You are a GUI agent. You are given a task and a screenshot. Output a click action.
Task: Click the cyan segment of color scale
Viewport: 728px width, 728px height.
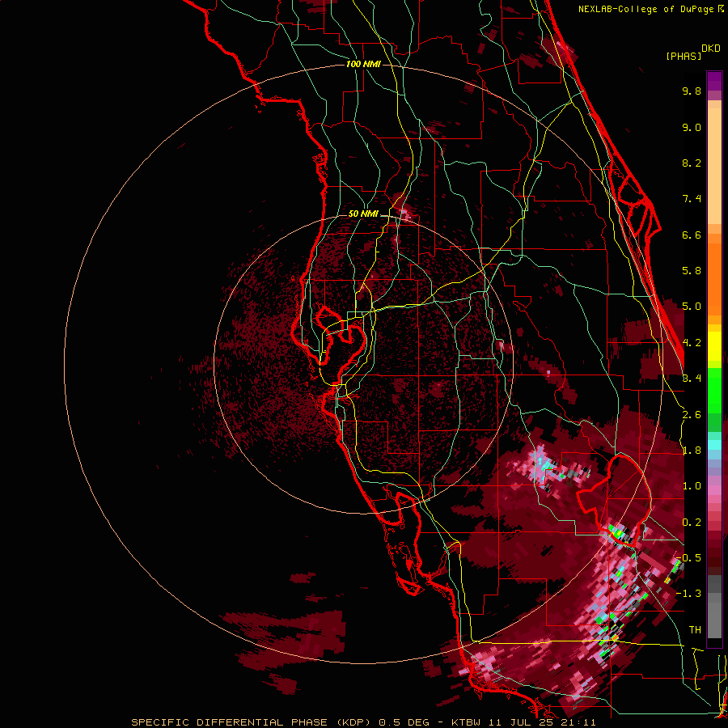714,445
